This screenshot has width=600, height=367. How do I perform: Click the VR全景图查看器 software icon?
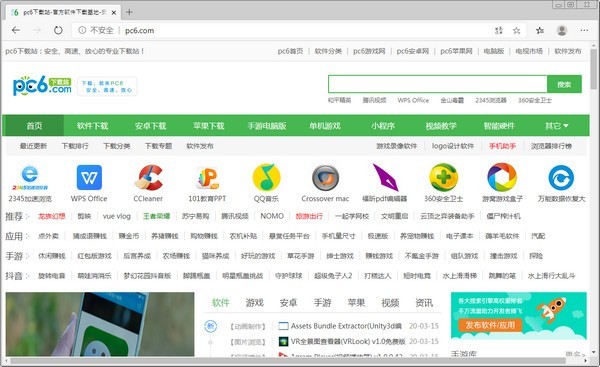pos(283,341)
